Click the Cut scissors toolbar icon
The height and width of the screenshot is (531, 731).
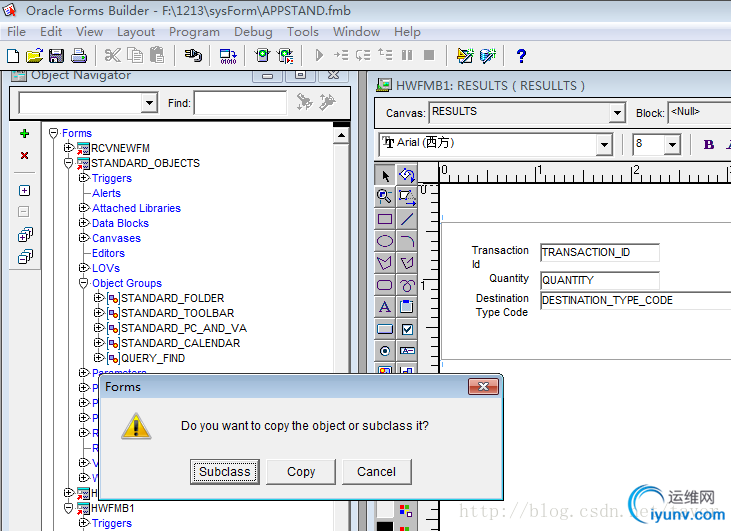112,55
